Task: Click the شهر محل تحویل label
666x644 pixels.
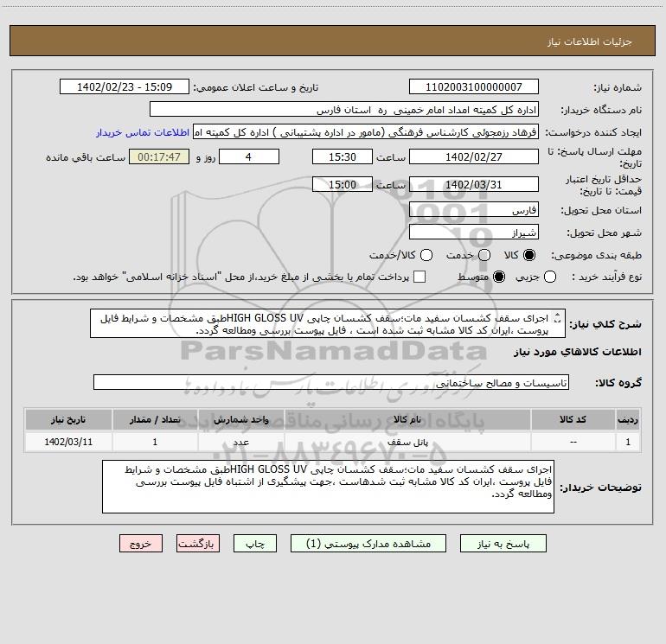Action: pyautogui.click(x=604, y=233)
